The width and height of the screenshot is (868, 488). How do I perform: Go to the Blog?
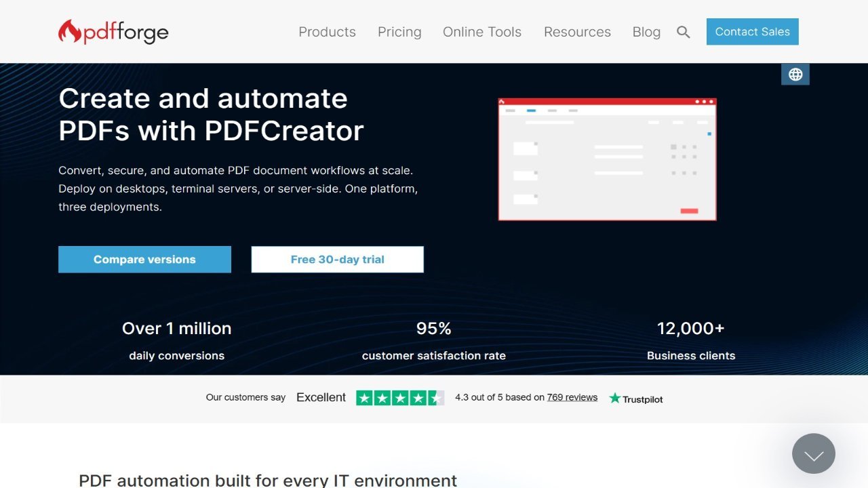(x=646, y=32)
